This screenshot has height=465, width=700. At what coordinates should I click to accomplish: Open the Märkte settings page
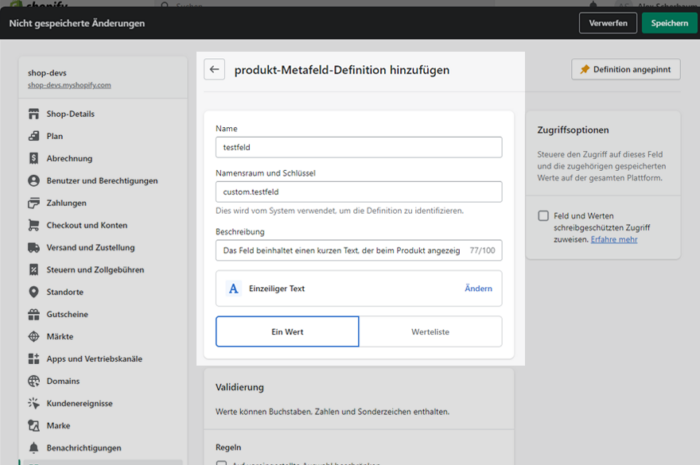[59, 336]
